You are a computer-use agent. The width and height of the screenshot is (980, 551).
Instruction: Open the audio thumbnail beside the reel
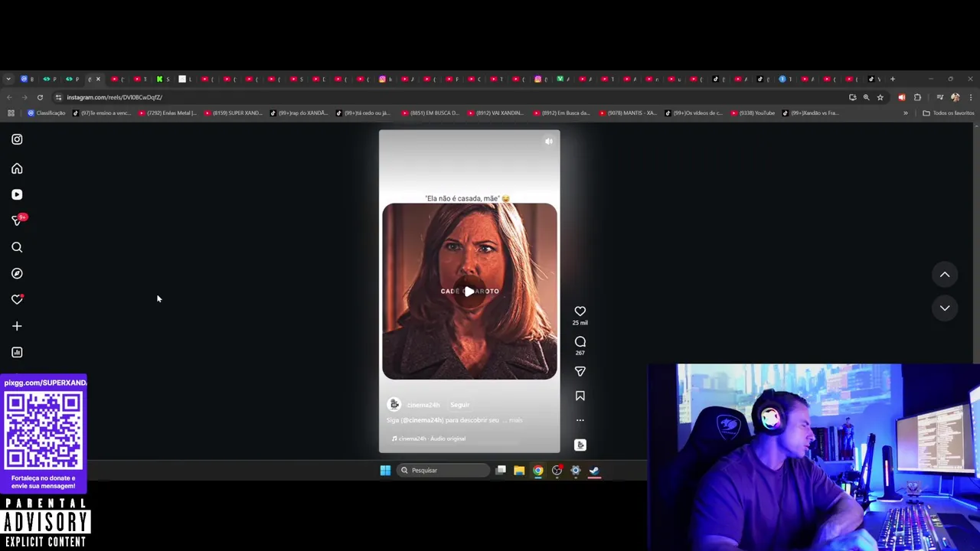point(580,445)
